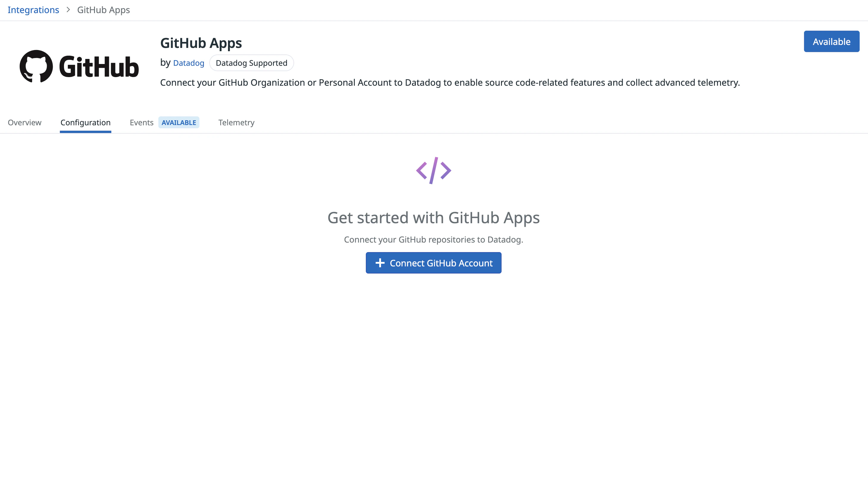Select the Configuration tab

click(86, 122)
